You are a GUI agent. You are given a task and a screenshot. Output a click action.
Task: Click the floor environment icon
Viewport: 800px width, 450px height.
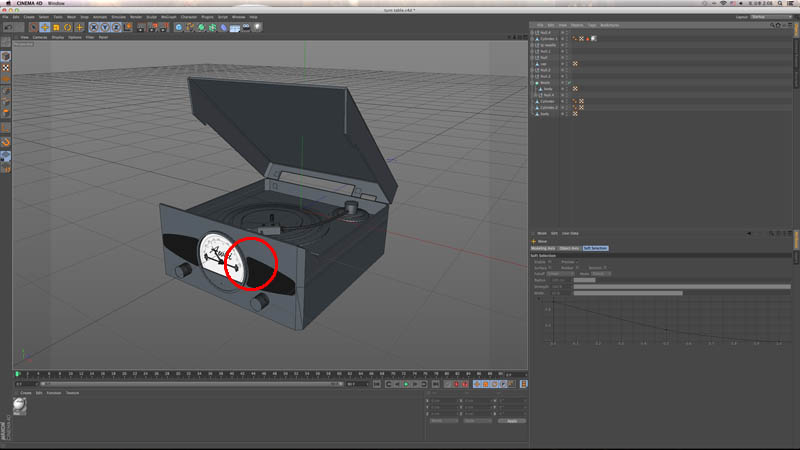click(x=235, y=28)
